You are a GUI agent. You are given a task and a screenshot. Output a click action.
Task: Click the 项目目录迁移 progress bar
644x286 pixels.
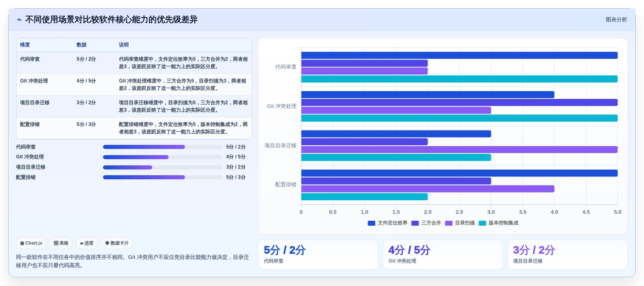click(162, 167)
